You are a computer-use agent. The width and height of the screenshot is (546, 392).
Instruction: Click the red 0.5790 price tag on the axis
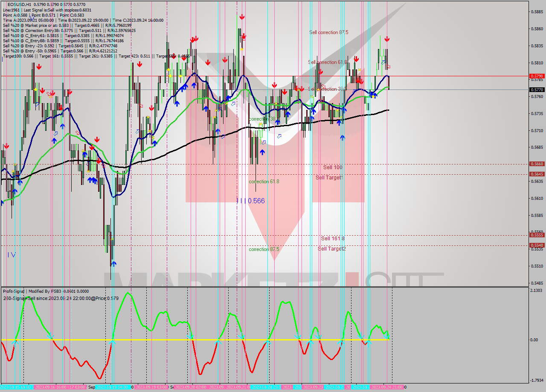point(537,75)
